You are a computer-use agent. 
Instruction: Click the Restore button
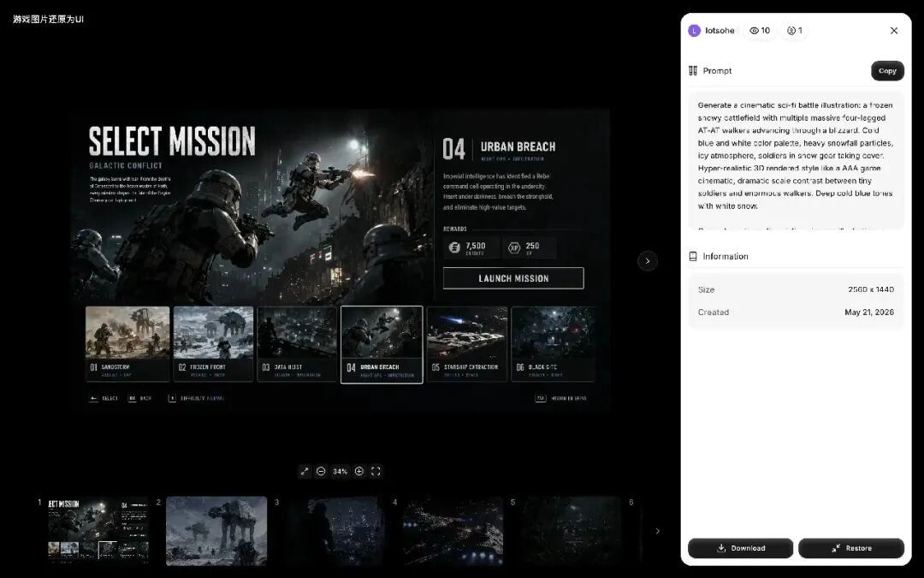(851, 548)
